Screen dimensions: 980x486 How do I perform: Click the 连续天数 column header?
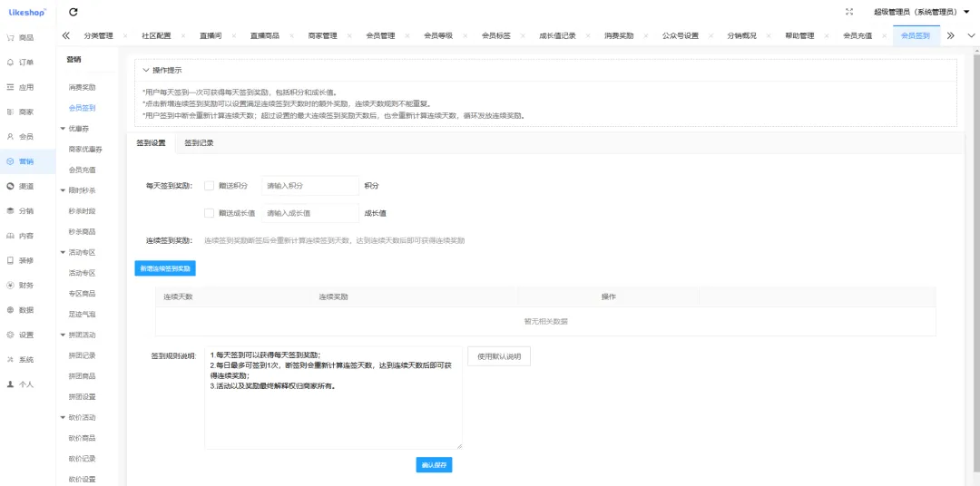pyautogui.click(x=178, y=296)
